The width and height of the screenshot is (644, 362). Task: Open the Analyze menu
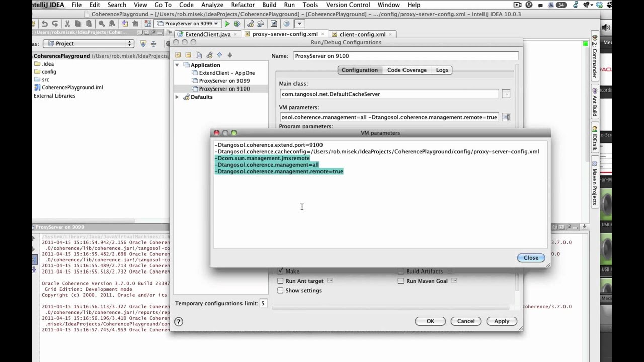point(212,5)
